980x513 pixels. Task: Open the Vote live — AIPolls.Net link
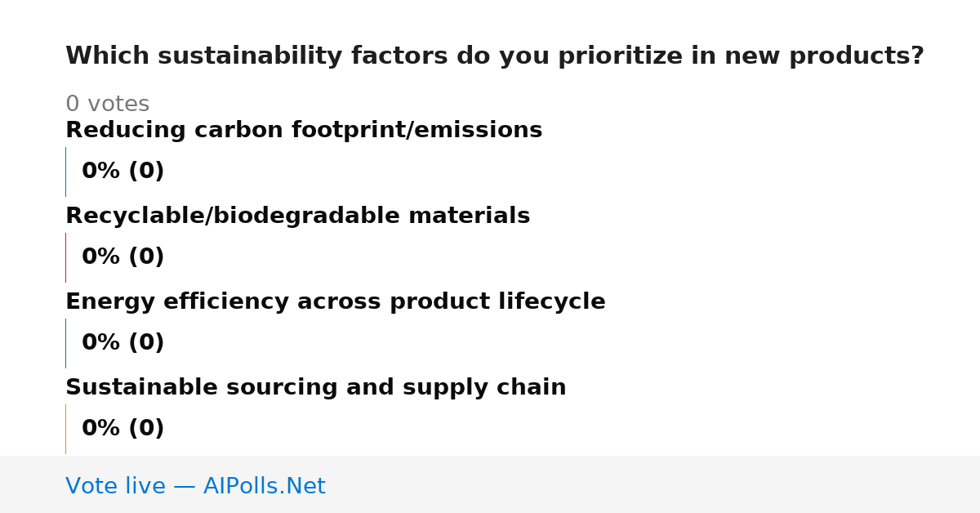(195, 486)
